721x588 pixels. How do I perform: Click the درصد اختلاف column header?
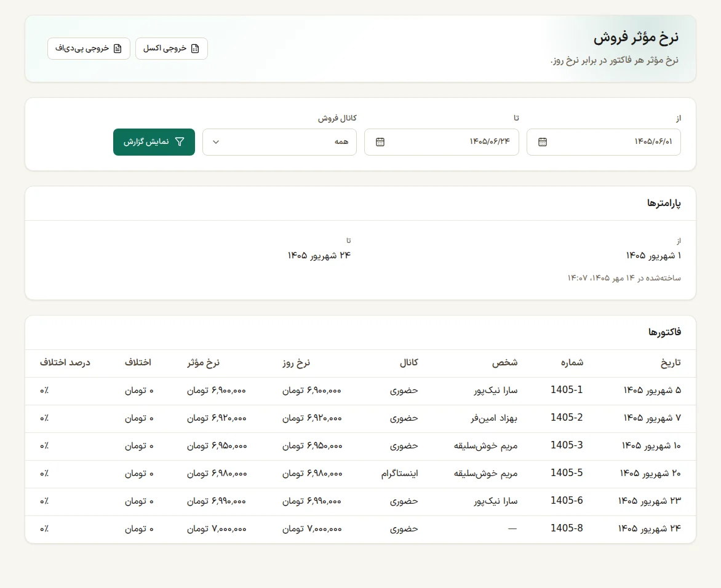[x=65, y=363]
